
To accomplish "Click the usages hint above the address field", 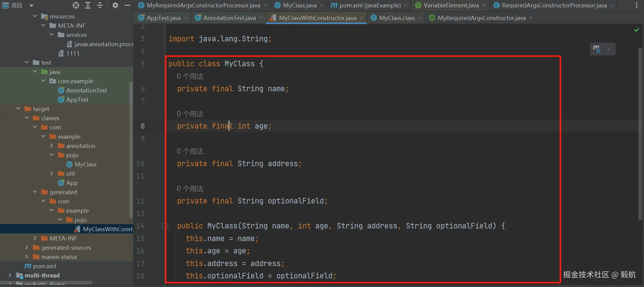I will (x=190, y=151).
